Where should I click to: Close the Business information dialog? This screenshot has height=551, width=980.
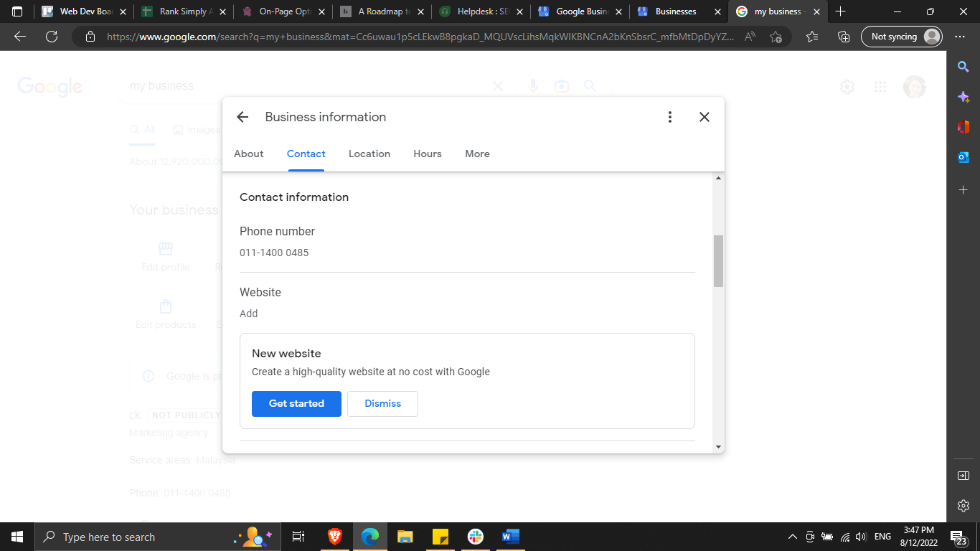(x=705, y=117)
